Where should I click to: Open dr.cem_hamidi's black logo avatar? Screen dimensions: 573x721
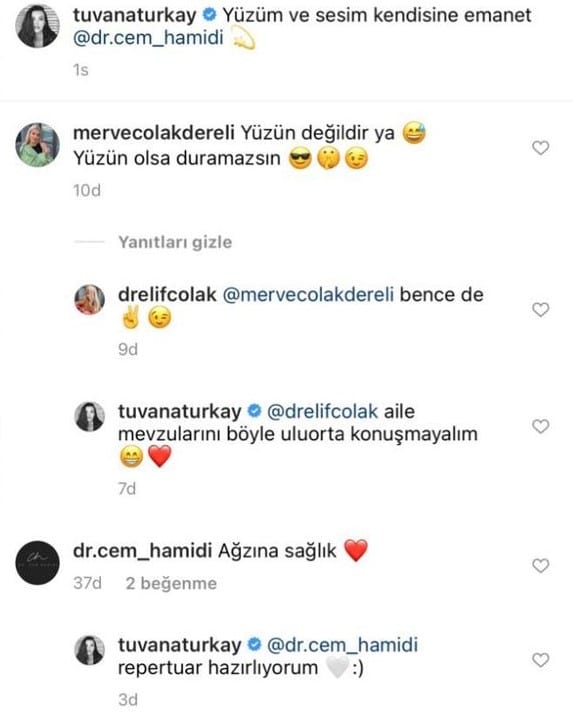tap(38, 562)
